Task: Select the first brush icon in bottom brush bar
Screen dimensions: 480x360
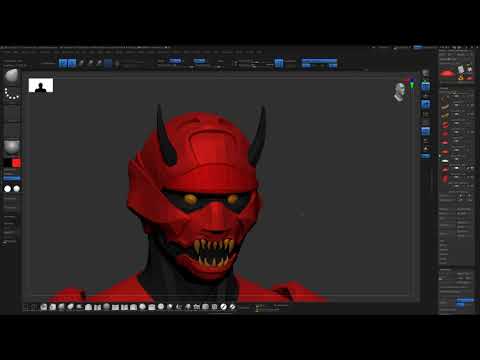Action: point(44,307)
